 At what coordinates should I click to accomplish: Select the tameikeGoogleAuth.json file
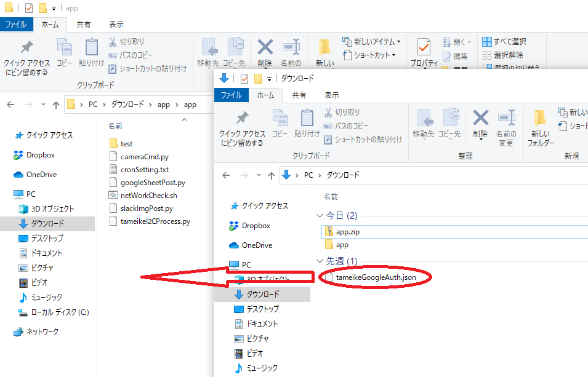point(376,278)
